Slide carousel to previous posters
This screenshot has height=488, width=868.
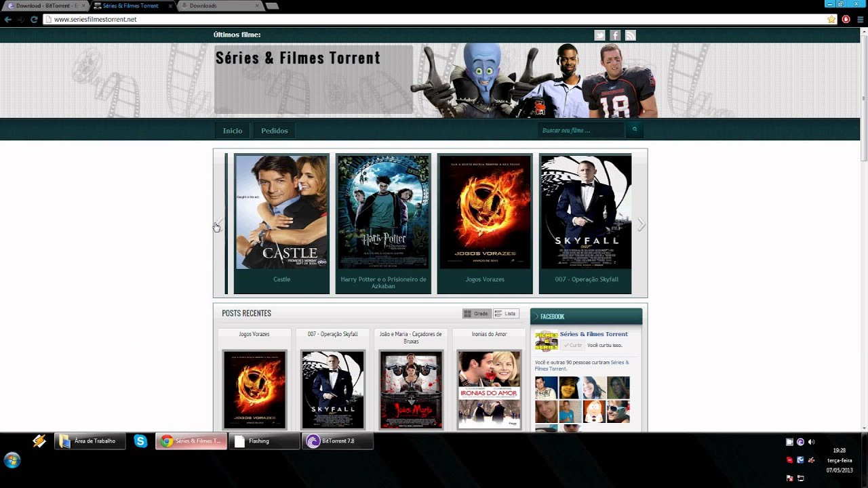[x=218, y=224]
